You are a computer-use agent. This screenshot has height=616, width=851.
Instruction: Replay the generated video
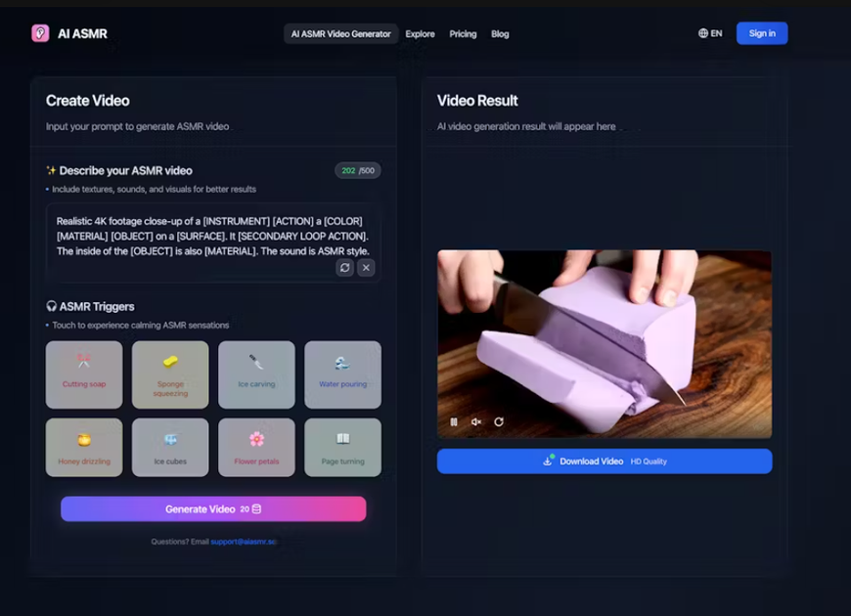pyautogui.click(x=499, y=420)
